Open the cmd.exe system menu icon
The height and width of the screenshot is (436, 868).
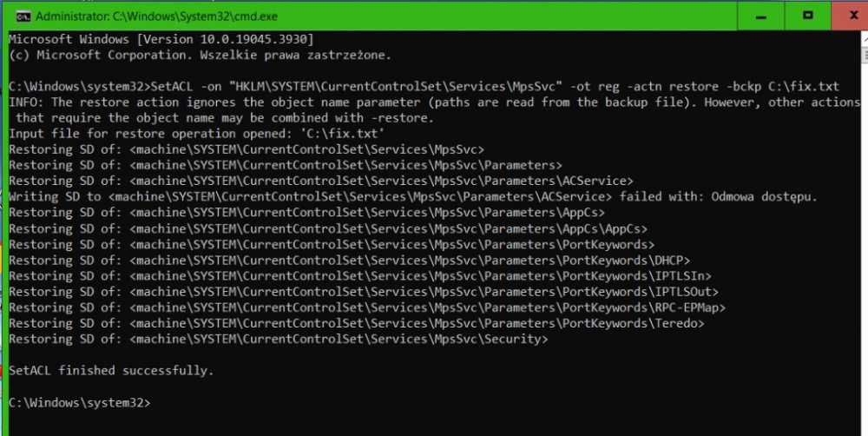(x=23, y=15)
